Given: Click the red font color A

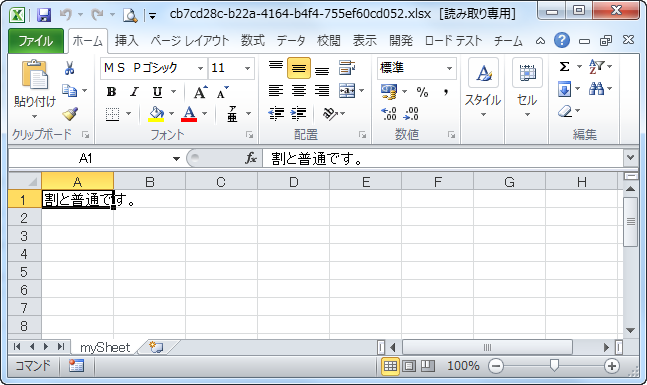Looking at the screenshot, I should [189, 113].
